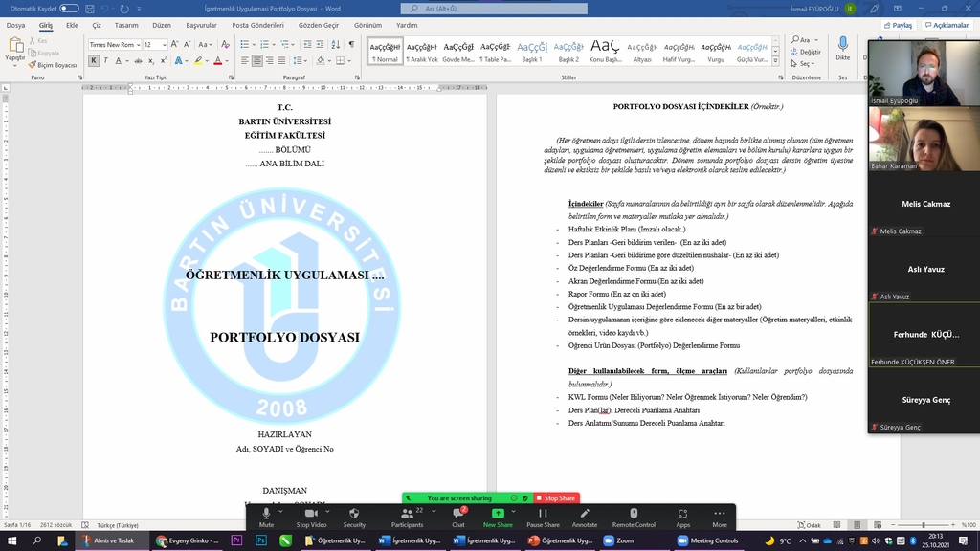This screenshot has height=551, width=980.
Task: Toggle subscript formatting
Action: tap(150, 60)
